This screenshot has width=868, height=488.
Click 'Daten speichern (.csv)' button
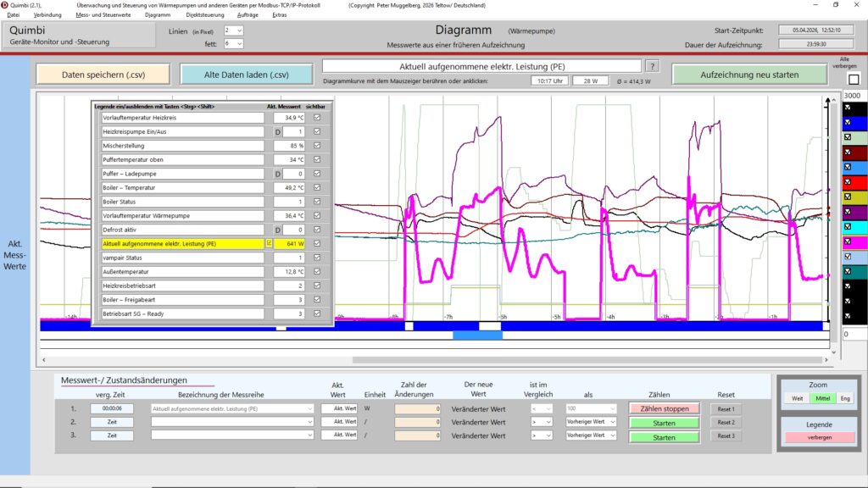(103, 75)
